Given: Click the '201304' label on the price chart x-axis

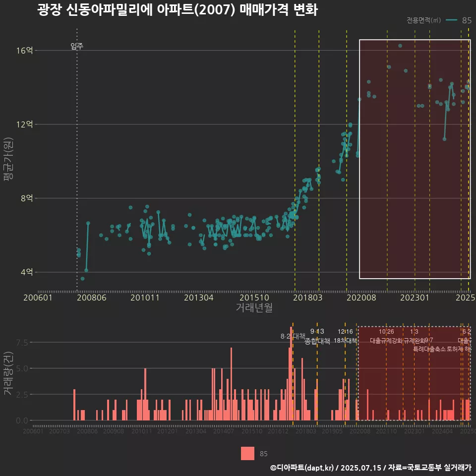Looking at the screenshot, I should pyautogui.click(x=198, y=297).
